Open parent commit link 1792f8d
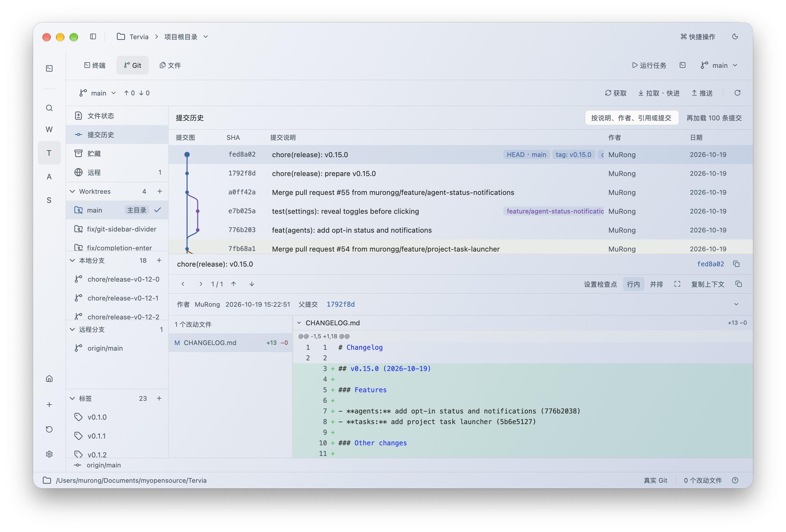This screenshot has width=786, height=532. point(340,304)
